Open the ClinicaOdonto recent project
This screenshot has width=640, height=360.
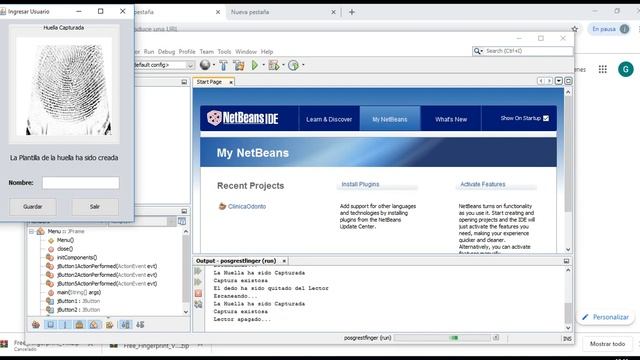point(247,207)
